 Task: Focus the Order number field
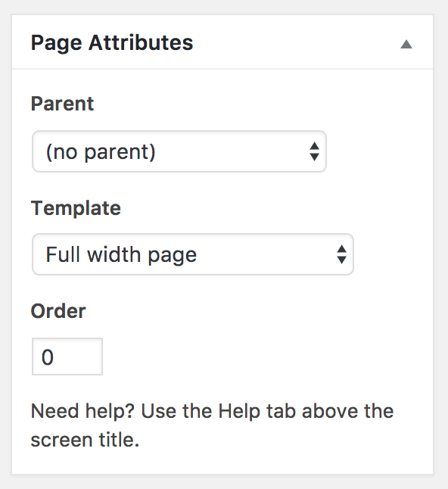click(x=67, y=357)
